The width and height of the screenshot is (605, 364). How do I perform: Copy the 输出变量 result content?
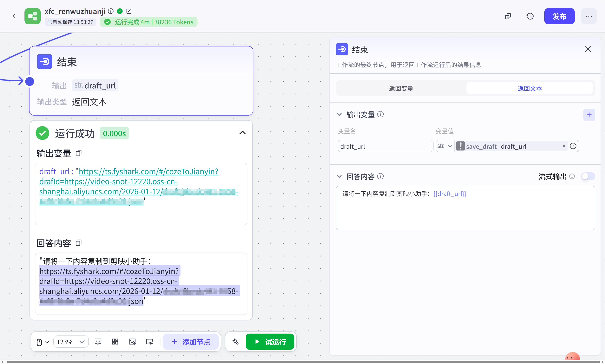click(78, 153)
